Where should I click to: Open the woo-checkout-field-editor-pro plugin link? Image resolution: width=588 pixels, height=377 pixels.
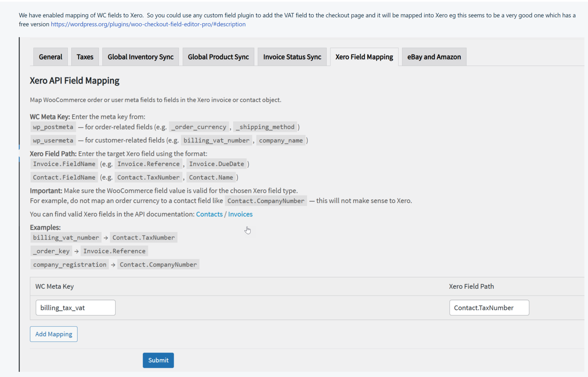tap(148, 24)
